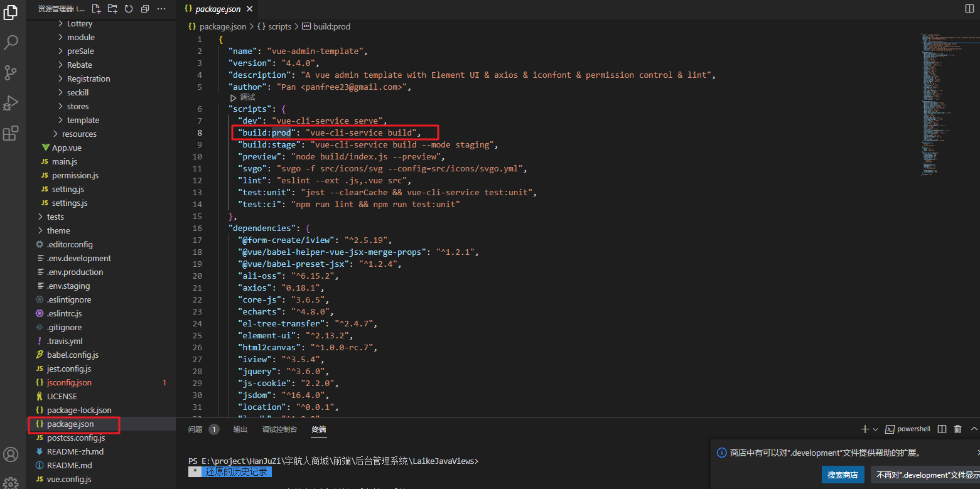Switch to the 问题 problems tab
This screenshot has height=489, width=980.
[x=195, y=429]
